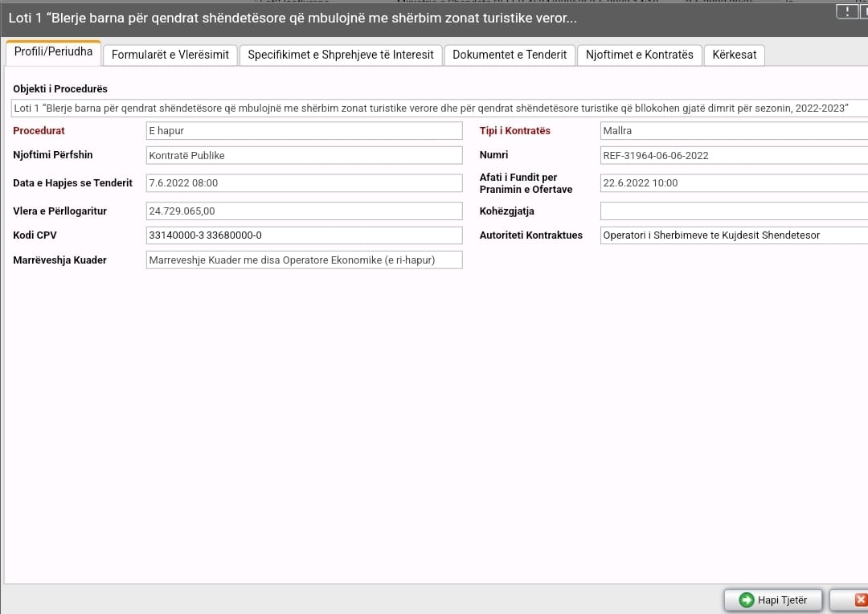868x614 pixels.
Task: Click the empty Kohëzgjatja field
Action: (733, 211)
